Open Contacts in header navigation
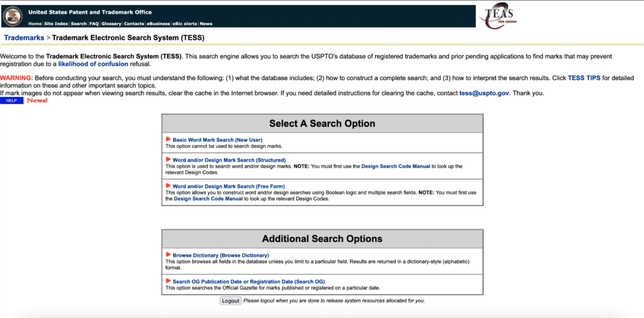Image resolution: width=644 pixels, height=318 pixels. (x=134, y=23)
